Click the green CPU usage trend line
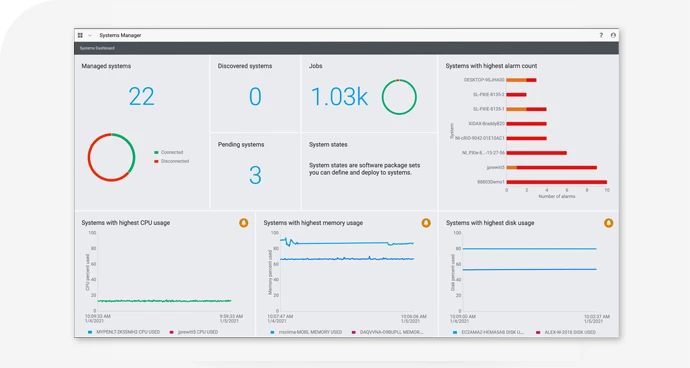The image size is (690, 368). click(164, 301)
